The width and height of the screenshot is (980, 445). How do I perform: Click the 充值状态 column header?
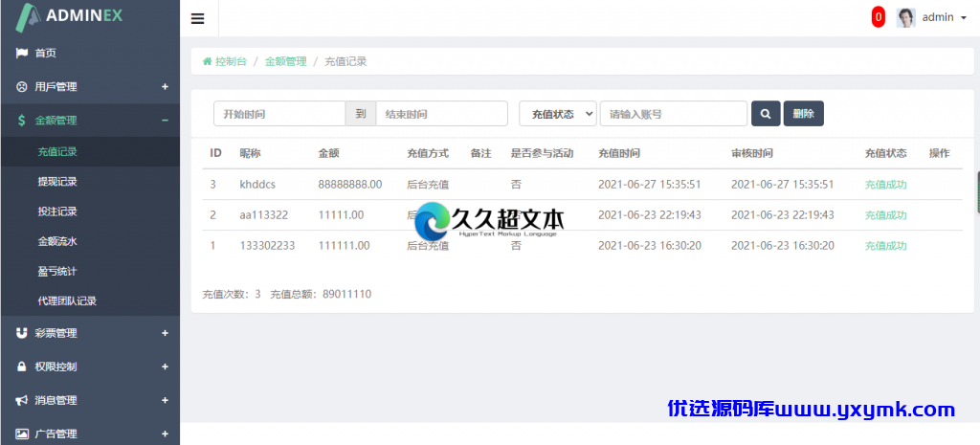coord(885,153)
